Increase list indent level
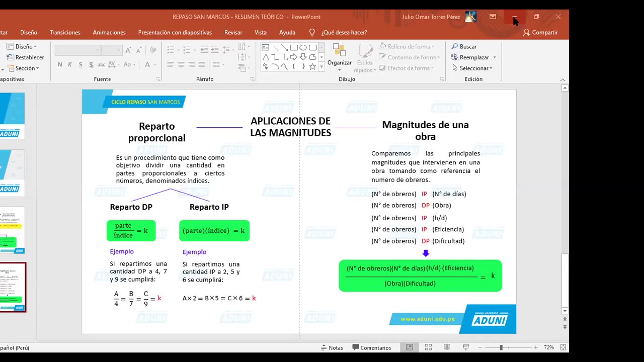The image size is (644, 362). [x=215, y=50]
